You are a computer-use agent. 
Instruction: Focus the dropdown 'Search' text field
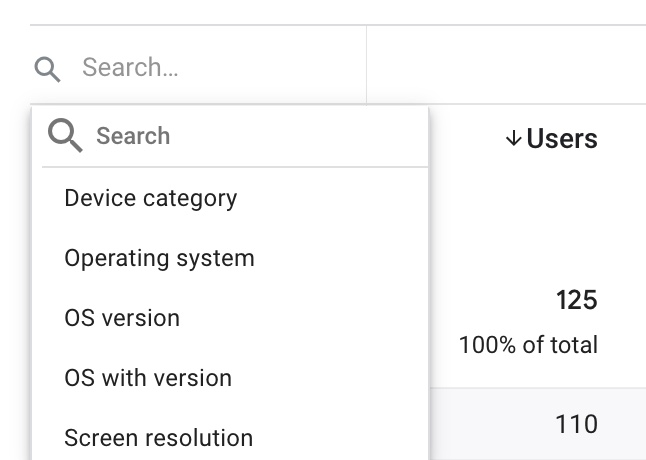click(255, 136)
